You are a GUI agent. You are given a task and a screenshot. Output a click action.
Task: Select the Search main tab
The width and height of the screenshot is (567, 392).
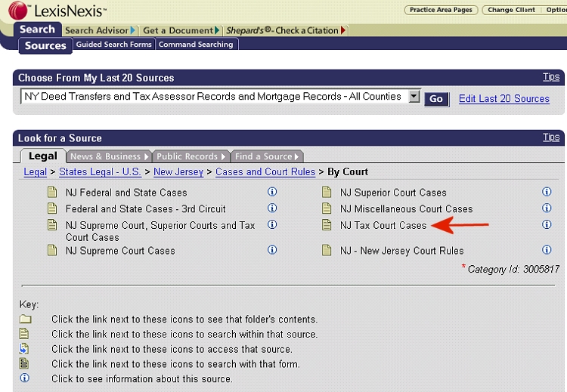(37, 29)
